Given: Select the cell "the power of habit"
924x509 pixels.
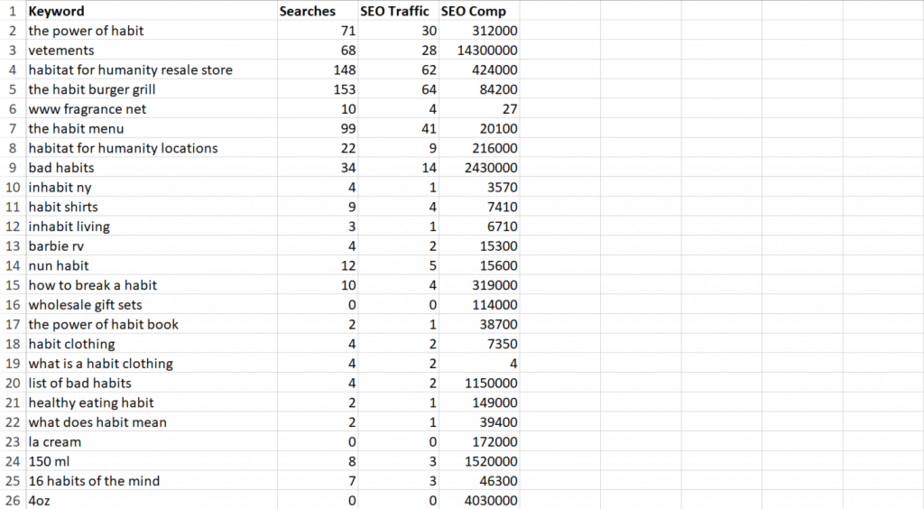Looking at the screenshot, I should [x=152, y=30].
